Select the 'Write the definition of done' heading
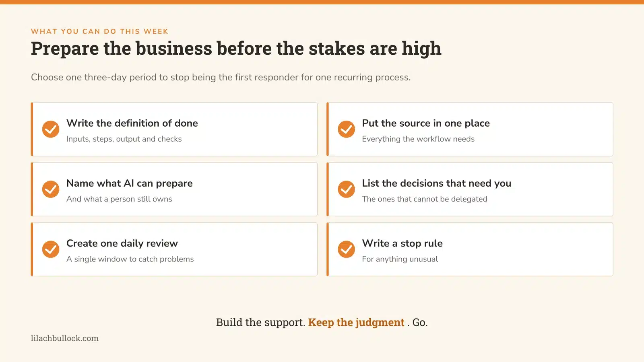Image resolution: width=644 pixels, height=362 pixels. click(x=132, y=123)
